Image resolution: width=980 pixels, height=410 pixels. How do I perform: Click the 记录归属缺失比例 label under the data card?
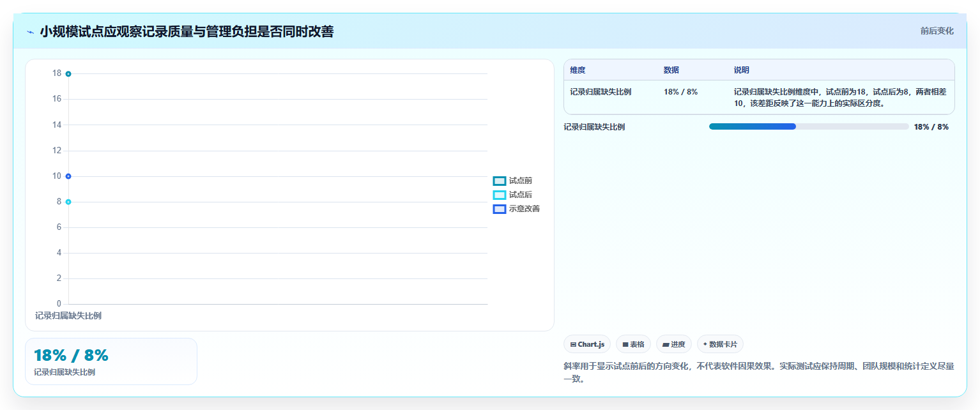65,372
